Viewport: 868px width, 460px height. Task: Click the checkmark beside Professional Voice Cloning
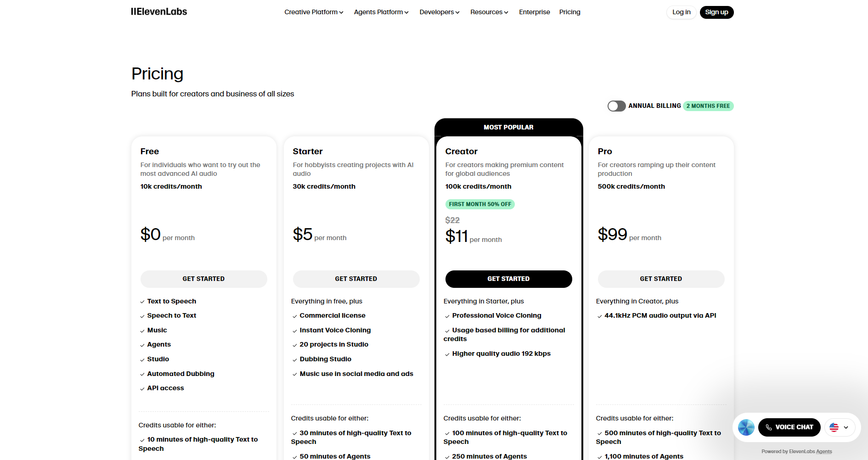click(x=447, y=316)
